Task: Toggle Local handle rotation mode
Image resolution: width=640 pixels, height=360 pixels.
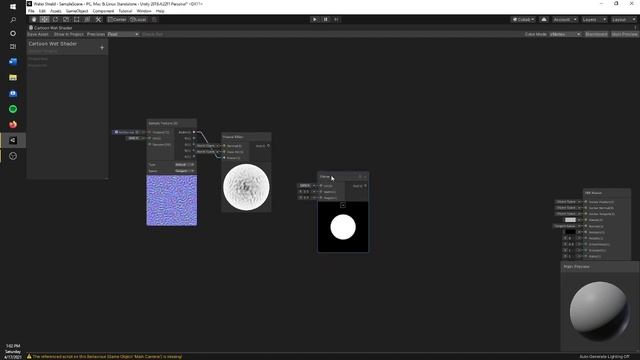Action: coord(138,20)
